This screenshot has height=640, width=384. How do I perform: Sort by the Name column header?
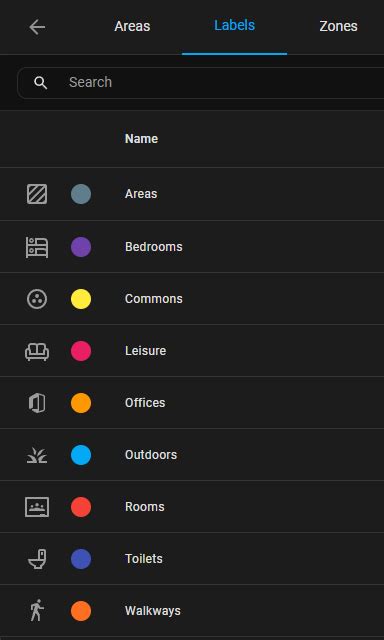click(x=141, y=139)
